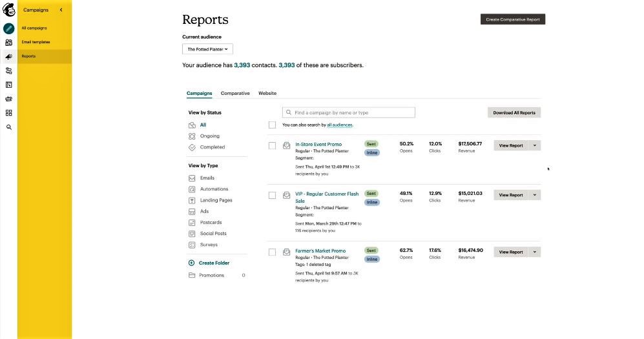644x339 pixels.
Task: Click the VIP Flash Sale envelope icon
Action: (x=287, y=195)
